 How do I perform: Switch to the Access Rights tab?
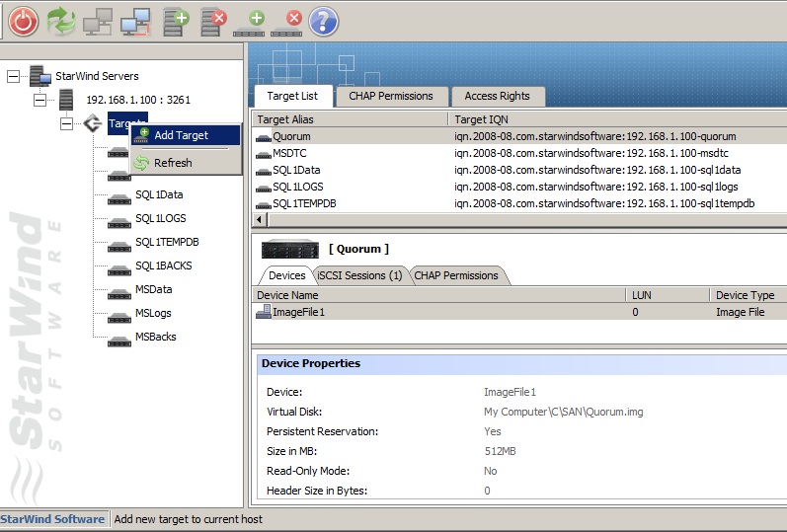tap(497, 96)
